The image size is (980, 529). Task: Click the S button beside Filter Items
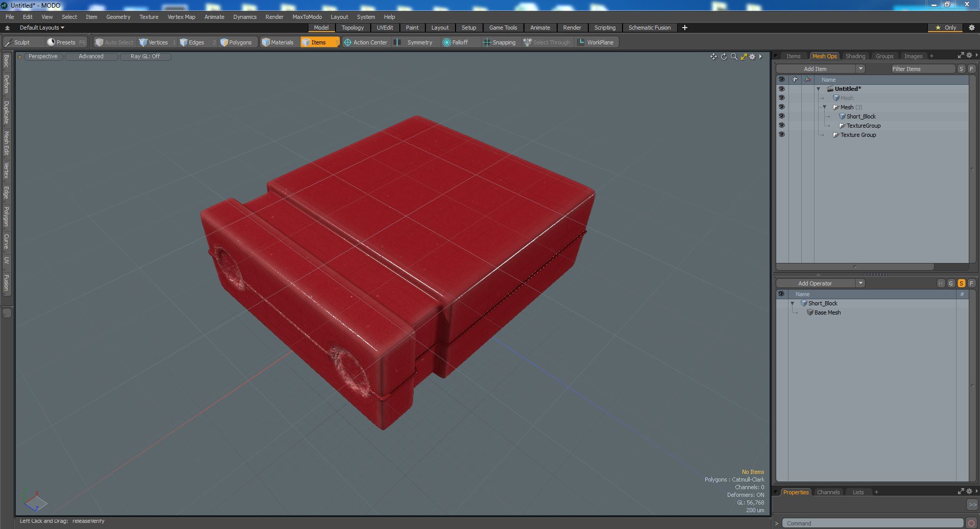(x=961, y=69)
